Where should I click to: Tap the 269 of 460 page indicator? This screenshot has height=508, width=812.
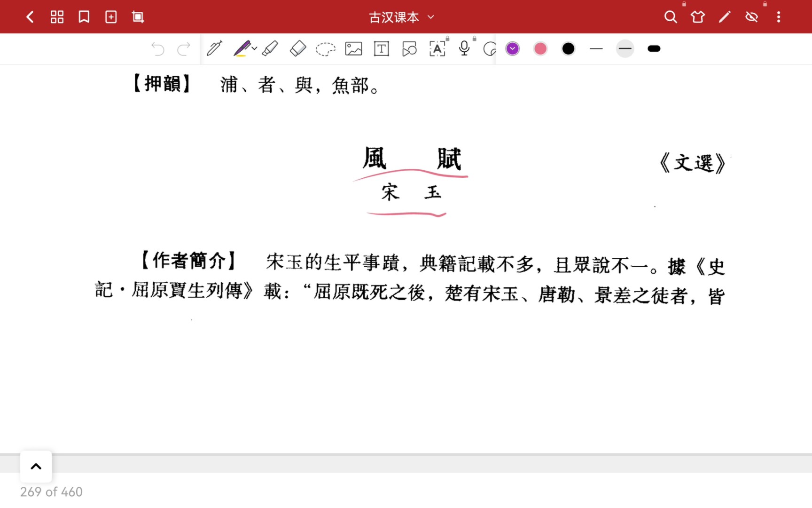[x=51, y=492]
